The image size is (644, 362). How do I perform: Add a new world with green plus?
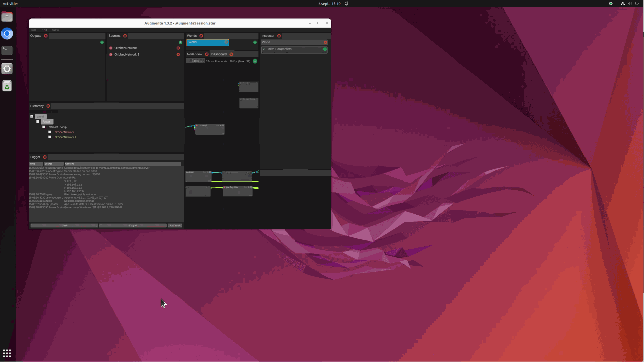(x=255, y=43)
